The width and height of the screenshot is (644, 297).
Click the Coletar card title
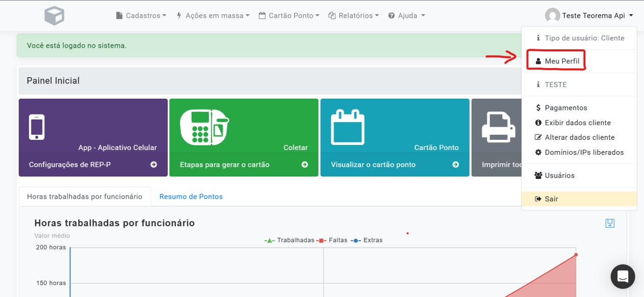[296, 147]
